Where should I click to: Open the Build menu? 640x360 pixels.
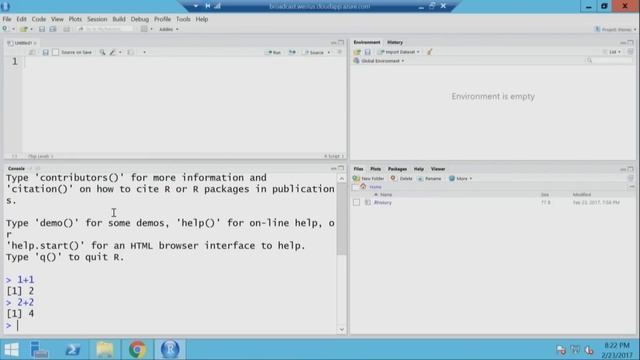pyautogui.click(x=119, y=19)
